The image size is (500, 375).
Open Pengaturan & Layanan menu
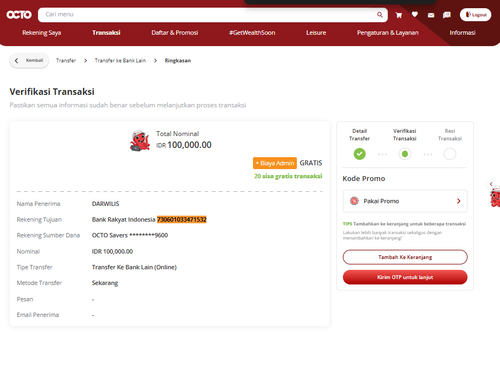[388, 33]
